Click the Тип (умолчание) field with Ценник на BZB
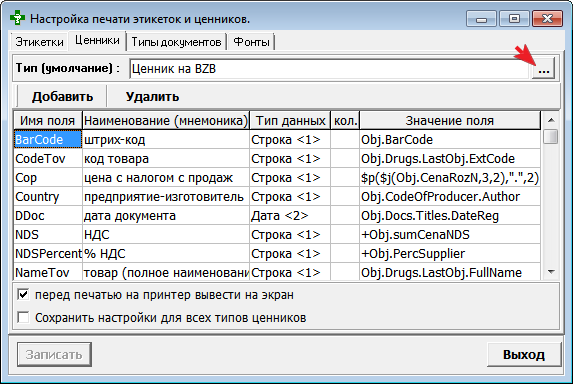 coord(330,69)
